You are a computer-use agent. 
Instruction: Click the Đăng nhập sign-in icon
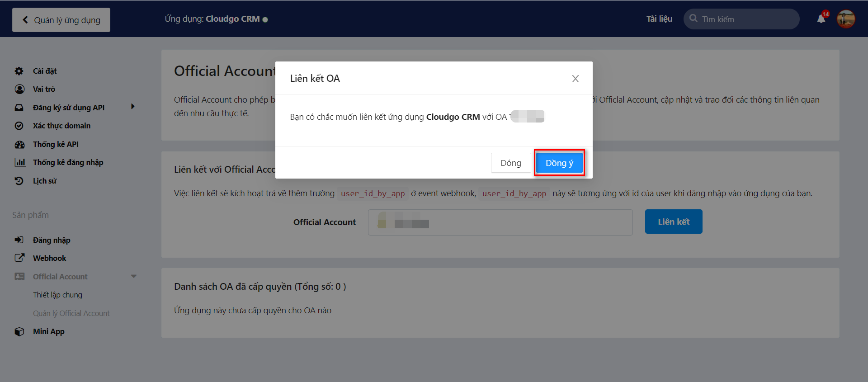click(19, 240)
